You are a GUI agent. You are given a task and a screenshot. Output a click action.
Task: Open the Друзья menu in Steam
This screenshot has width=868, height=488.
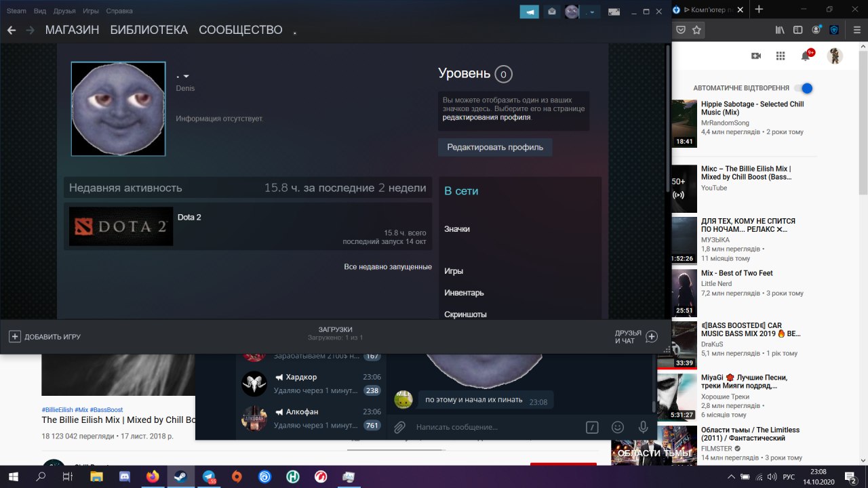[x=64, y=11]
